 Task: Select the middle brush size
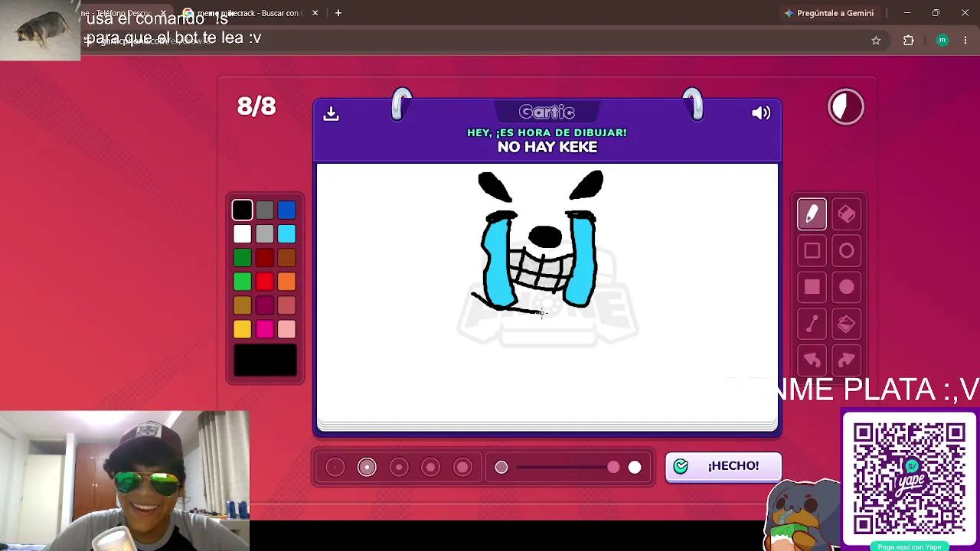tap(399, 467)
